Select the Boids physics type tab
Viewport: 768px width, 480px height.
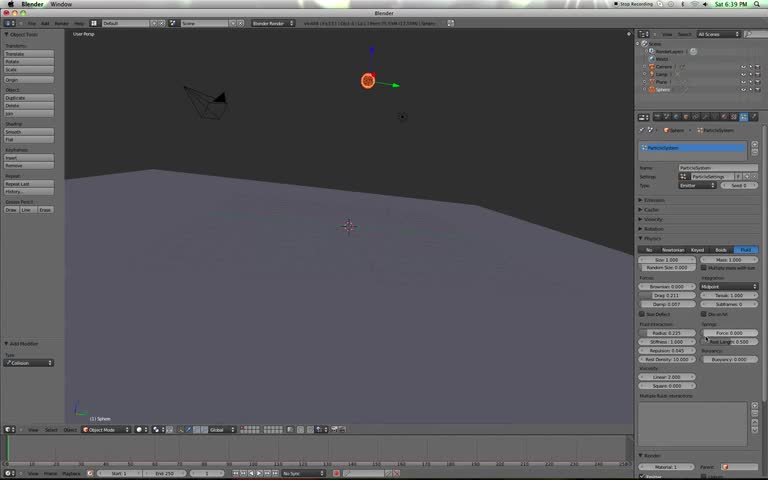[721, 250]
